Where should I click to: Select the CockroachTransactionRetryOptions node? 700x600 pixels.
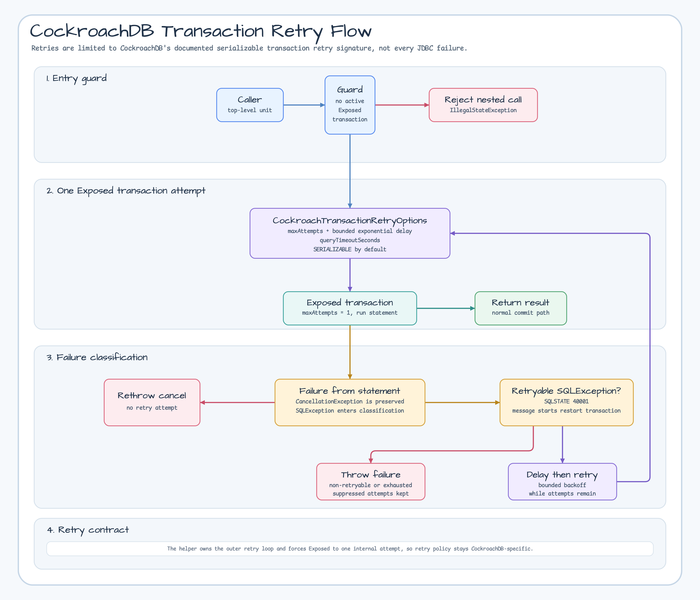[350, 234]
